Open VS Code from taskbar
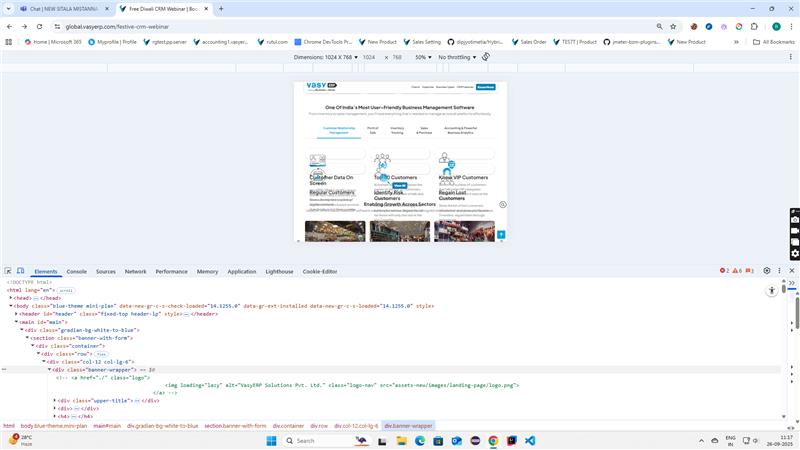Screen dimensions: 800x450 530,440
